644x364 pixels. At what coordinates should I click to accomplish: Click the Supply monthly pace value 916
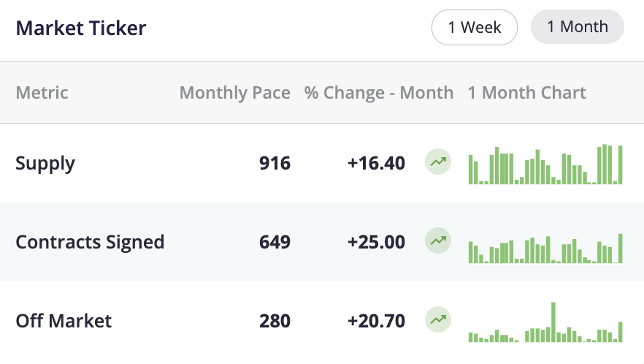click(x=275, y=163)
